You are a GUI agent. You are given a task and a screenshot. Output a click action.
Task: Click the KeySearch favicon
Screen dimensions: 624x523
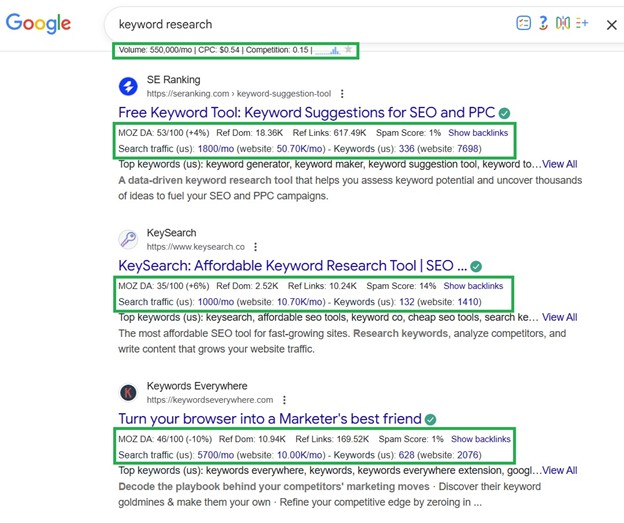128,239
